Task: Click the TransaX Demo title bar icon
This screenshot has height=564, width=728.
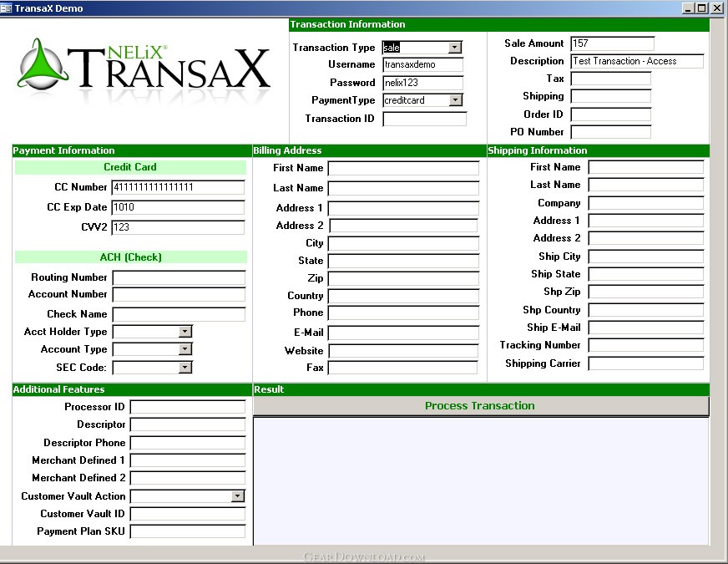Action: click(x=6, y=8)
